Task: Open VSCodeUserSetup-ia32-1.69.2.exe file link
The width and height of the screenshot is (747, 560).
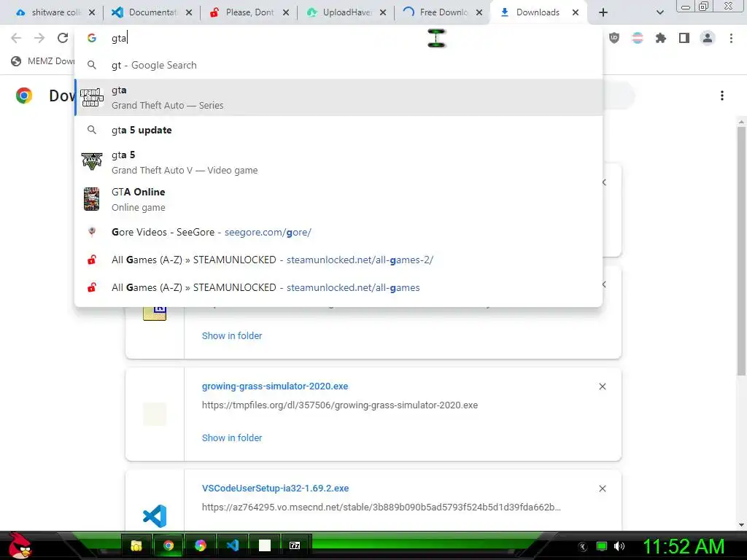Action: click(x=275, y=488)
